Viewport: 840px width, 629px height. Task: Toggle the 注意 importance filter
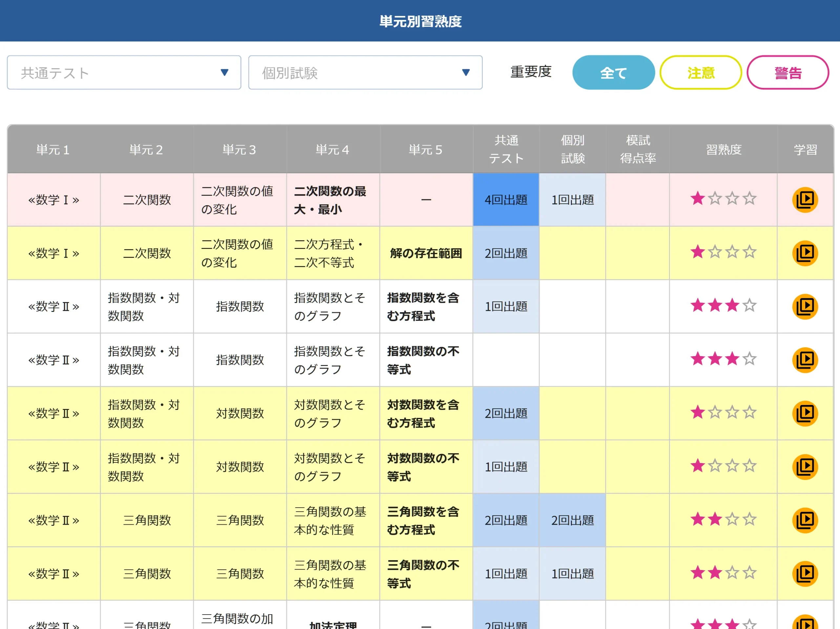click(x=701, y=72)
